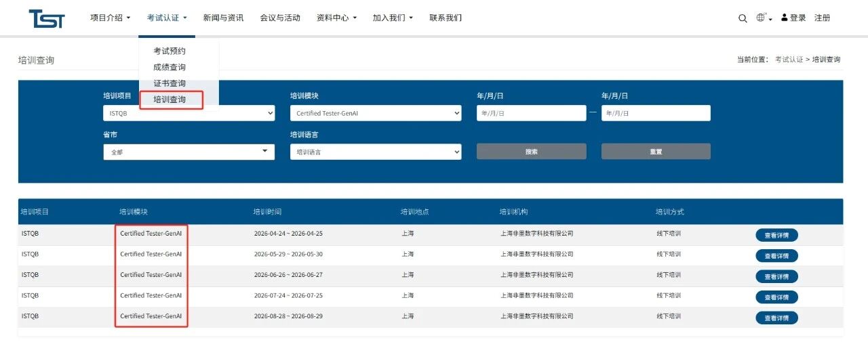
Task: Open the 培训语言 select box
Action: 376,152
